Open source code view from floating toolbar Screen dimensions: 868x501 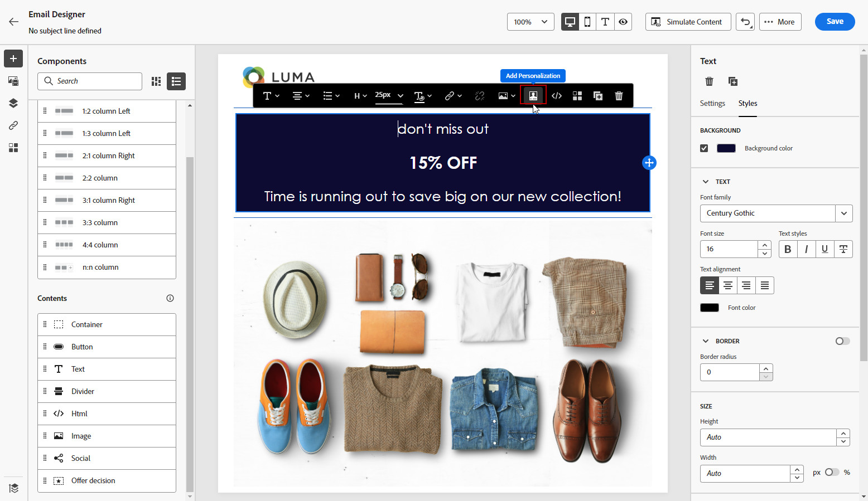(557, 96)
